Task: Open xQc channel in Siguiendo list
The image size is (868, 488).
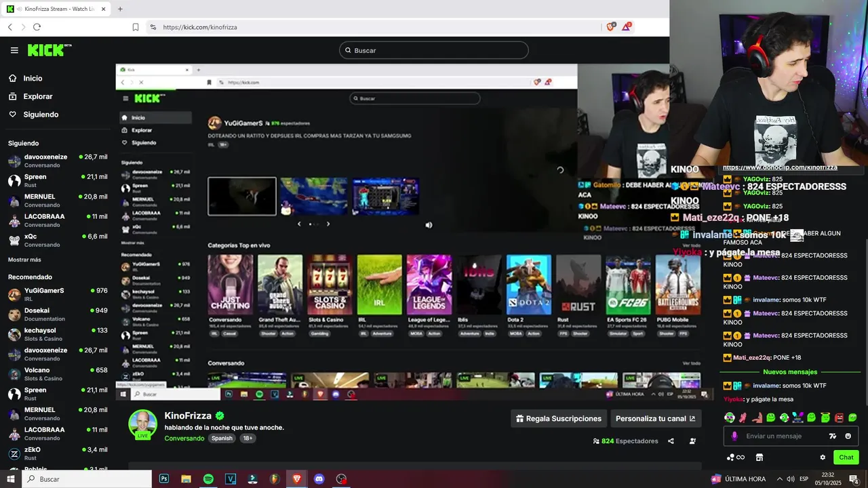Action: tap(58, 240)
